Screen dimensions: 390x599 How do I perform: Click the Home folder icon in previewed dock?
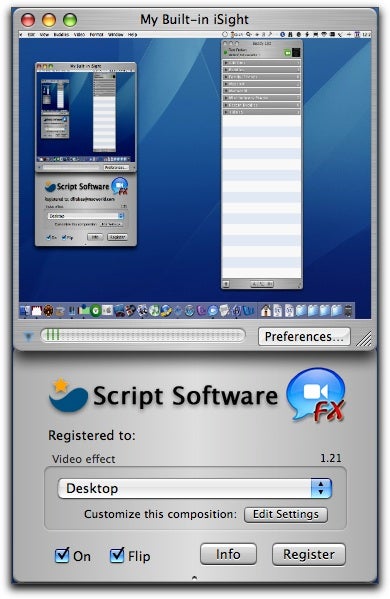click(x=266, y=311)
